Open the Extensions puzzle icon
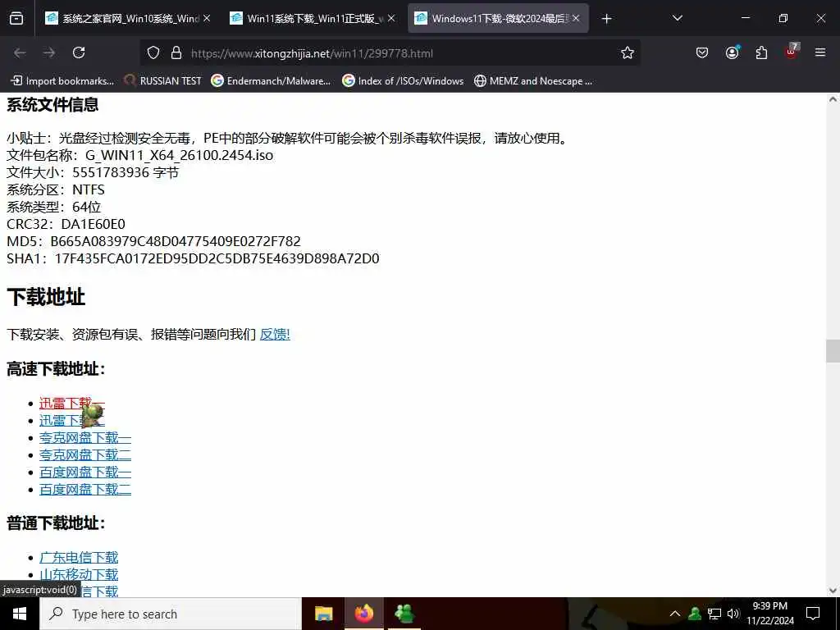The width and height of the screenshot is (840, 630). click(x=761, y=52)
